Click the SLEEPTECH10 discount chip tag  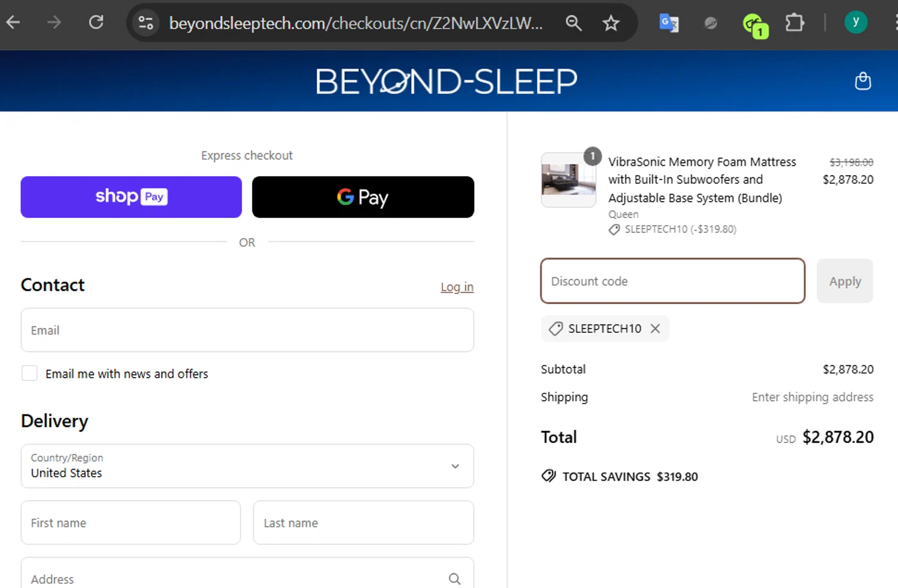(605, 329)
